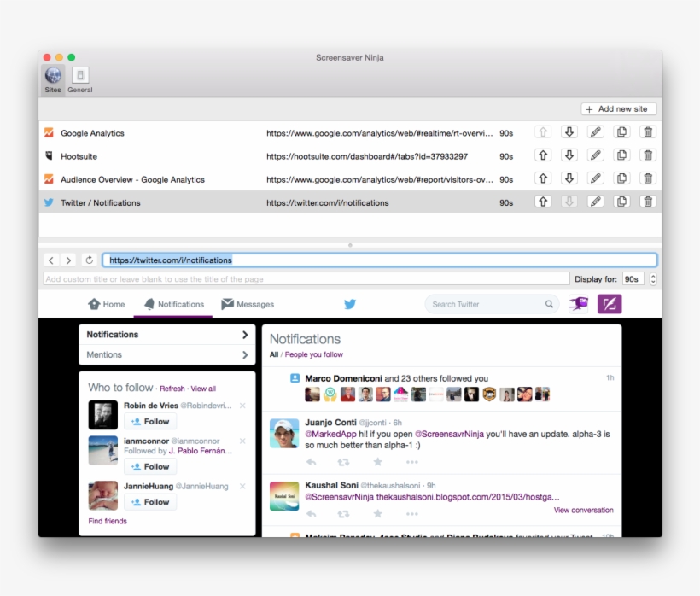Move Twitter / Notifications row up
The height and width of the screenshot is (596, 700).
[543, 202]
